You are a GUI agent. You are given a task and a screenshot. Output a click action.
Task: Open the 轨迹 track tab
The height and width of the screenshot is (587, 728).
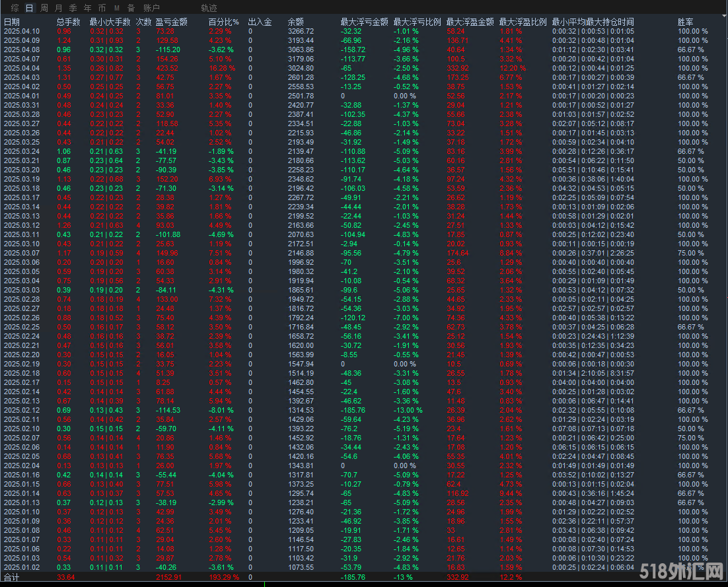pyautogui.click(x=209, y=8)
